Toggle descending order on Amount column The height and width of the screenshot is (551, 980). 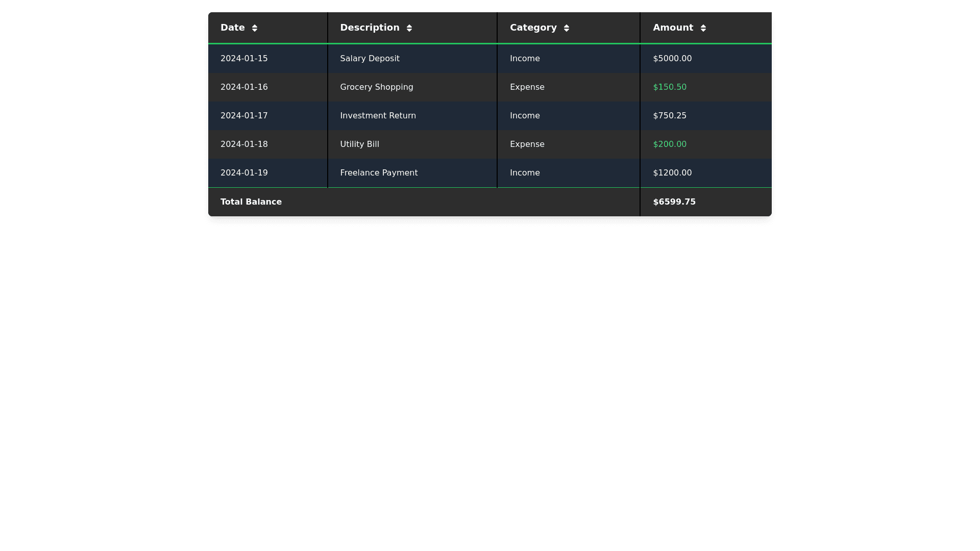click(x=703, y=28)
